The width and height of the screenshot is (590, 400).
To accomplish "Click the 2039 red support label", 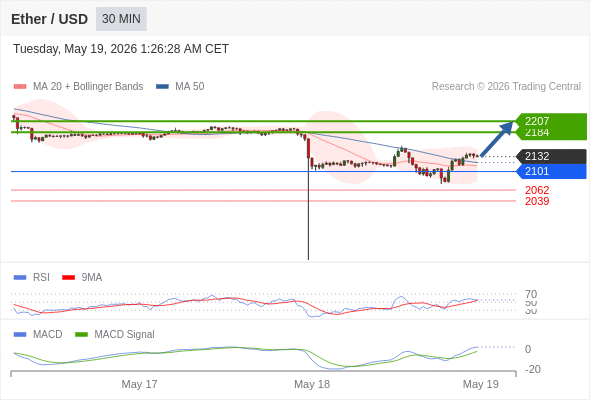I will [x=537, y=201].
